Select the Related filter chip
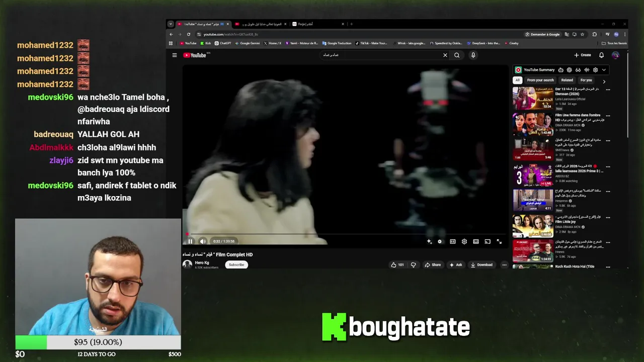This screenshot has height=362, width=644. [567, 80]
